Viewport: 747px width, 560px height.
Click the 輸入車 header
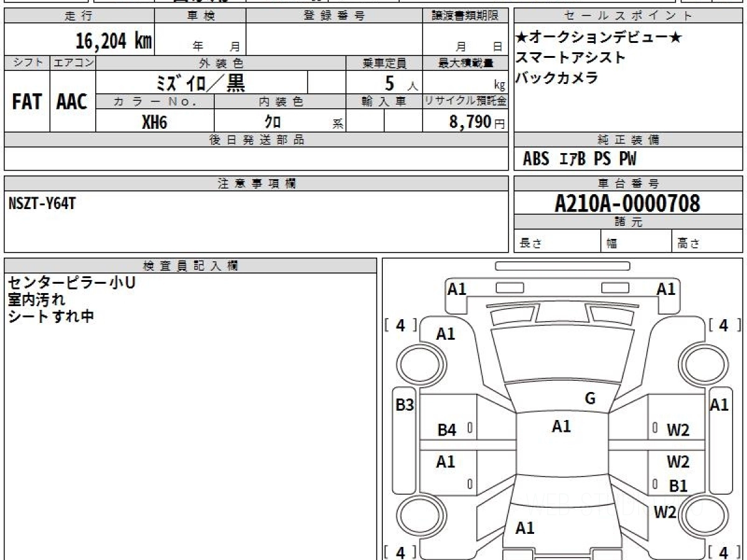384,101
